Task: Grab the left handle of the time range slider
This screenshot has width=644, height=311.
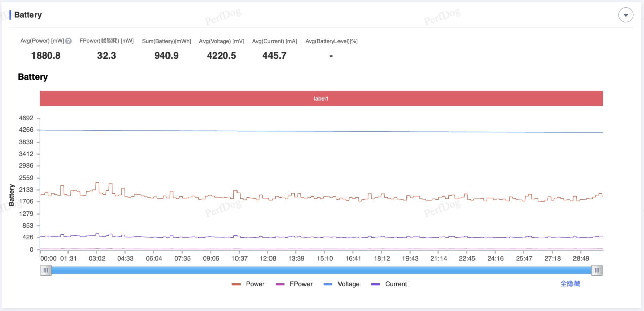Action: [46, 270]
